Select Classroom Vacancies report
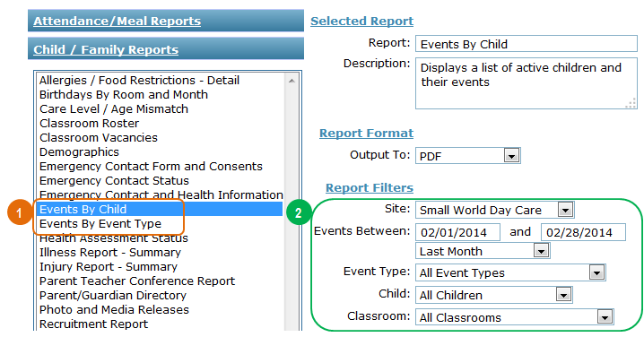Image resolution: width=644 pixels, height=337 pixels. [99, 137]
